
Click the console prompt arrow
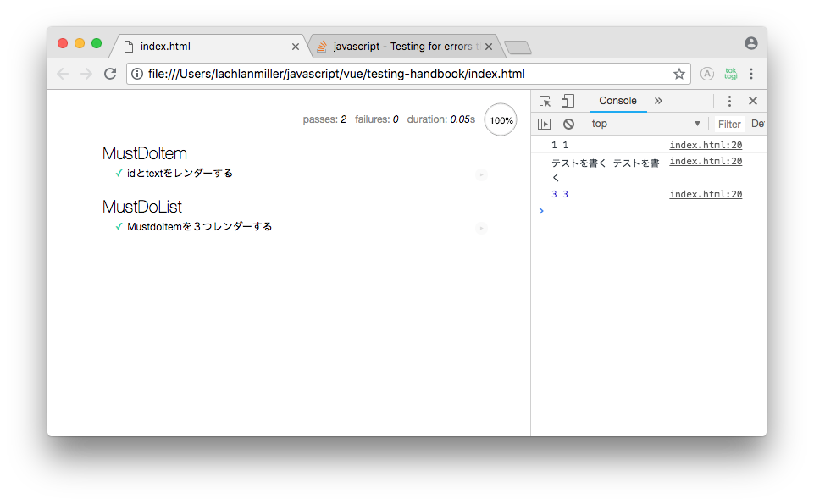(541, 211)
